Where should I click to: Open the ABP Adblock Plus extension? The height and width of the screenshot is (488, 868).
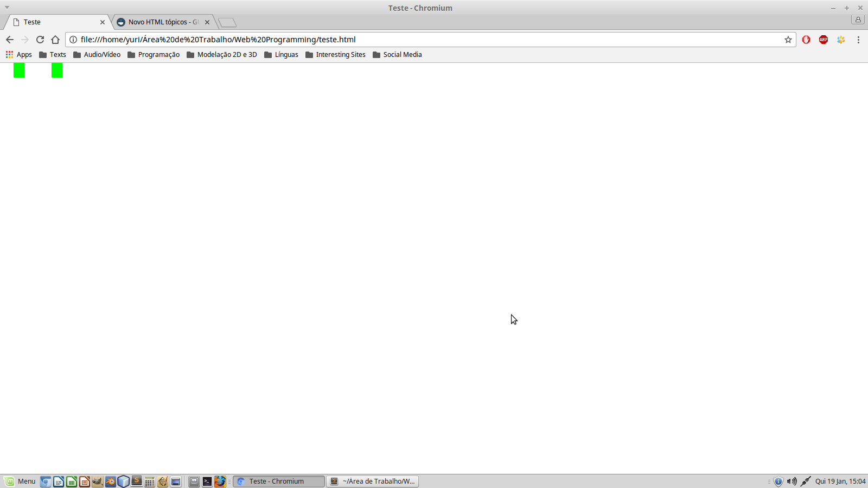click(824, 40)
